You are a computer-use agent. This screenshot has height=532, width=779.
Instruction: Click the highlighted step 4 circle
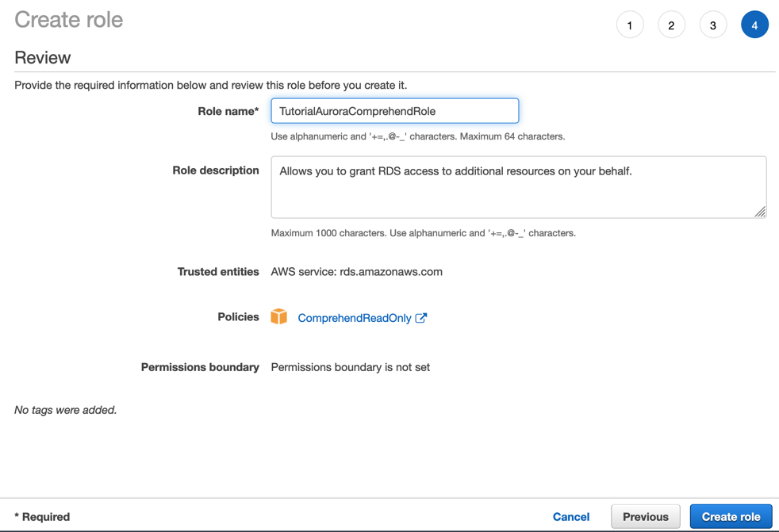pos(754,25)
